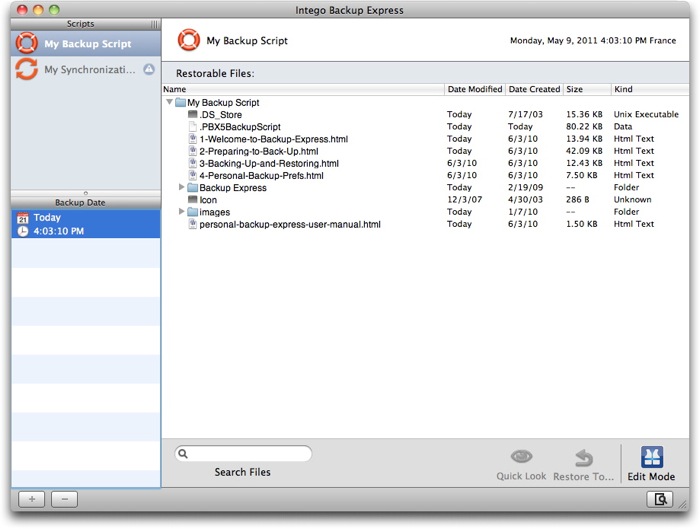Click icon of 4-Personal-Backup-Prefs.html

tap(192, 175)
